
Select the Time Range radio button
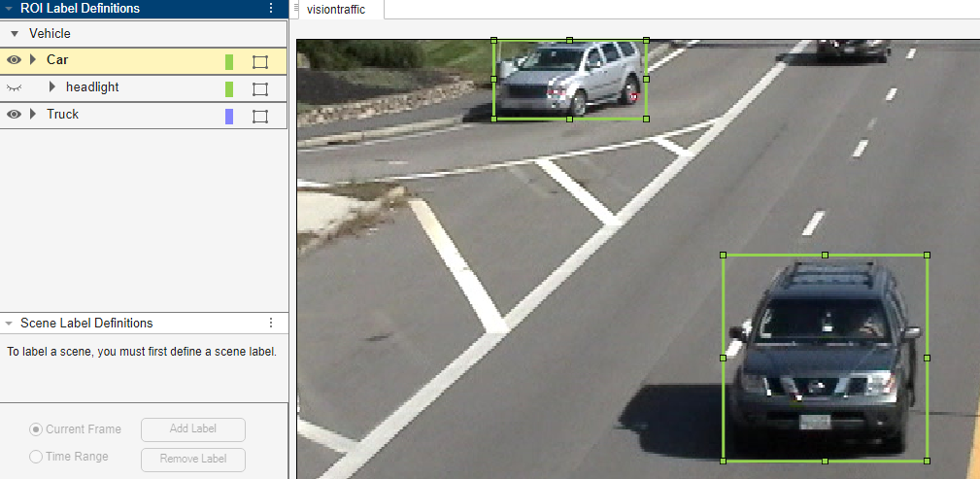(36, 457)
